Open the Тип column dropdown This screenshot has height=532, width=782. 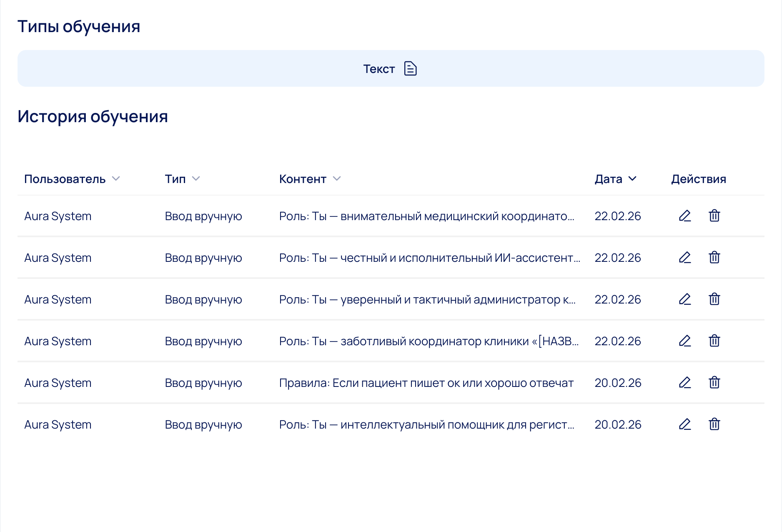coord(195,179)
